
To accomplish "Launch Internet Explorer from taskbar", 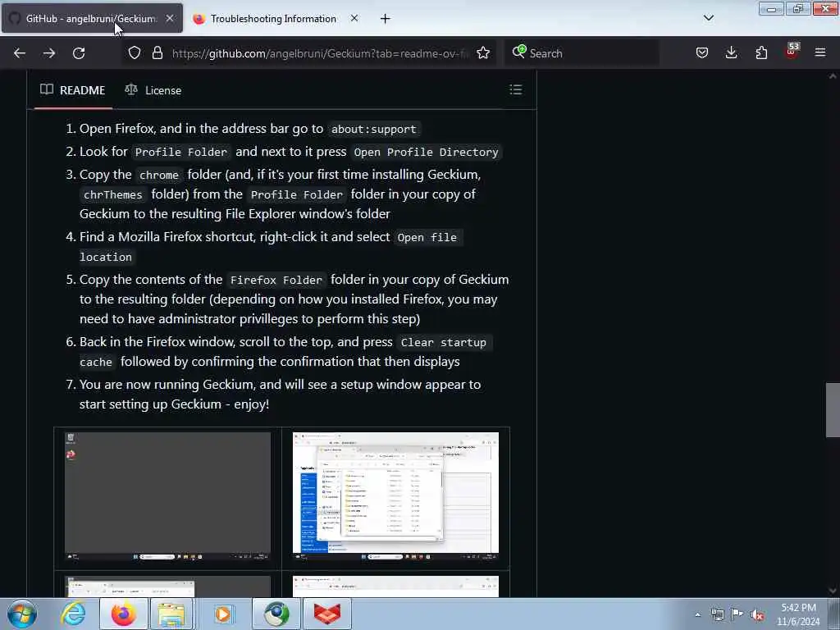I will click(73, 614).
